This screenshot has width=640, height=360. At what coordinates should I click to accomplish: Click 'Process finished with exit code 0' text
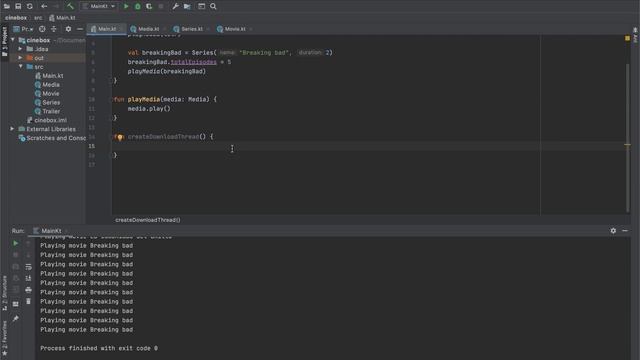(x=99, y=348)
